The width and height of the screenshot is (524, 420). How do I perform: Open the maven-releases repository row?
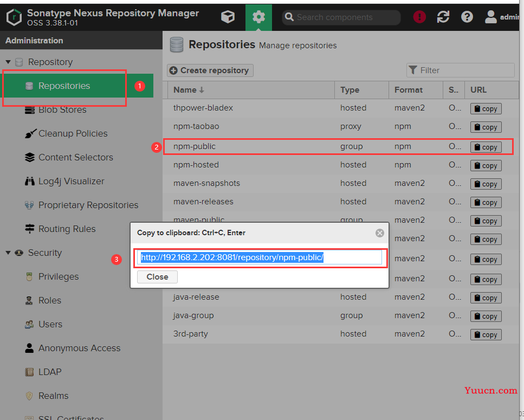coord(341,202)
